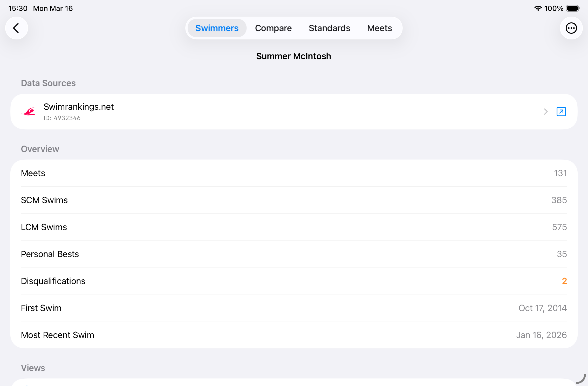This screenshot has width=588, height=386.
Task: Tap the SCM Swims row
Action: click(294, 200)
